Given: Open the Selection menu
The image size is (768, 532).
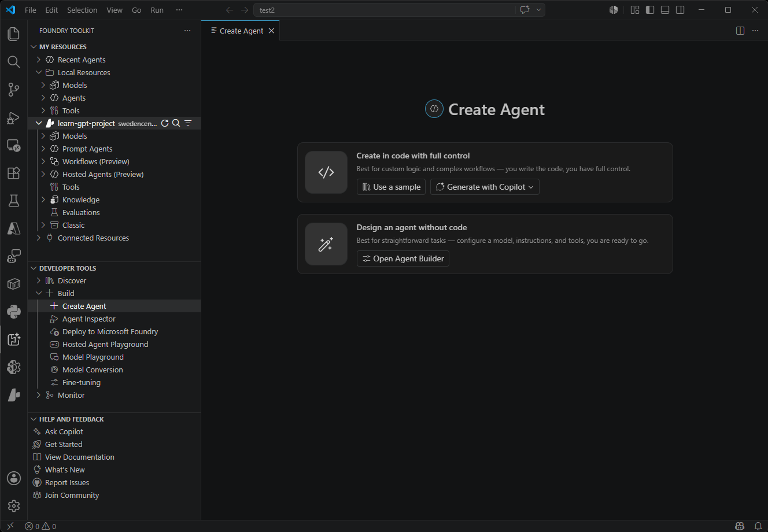Looking at the screenshot, I should [82, 10].
